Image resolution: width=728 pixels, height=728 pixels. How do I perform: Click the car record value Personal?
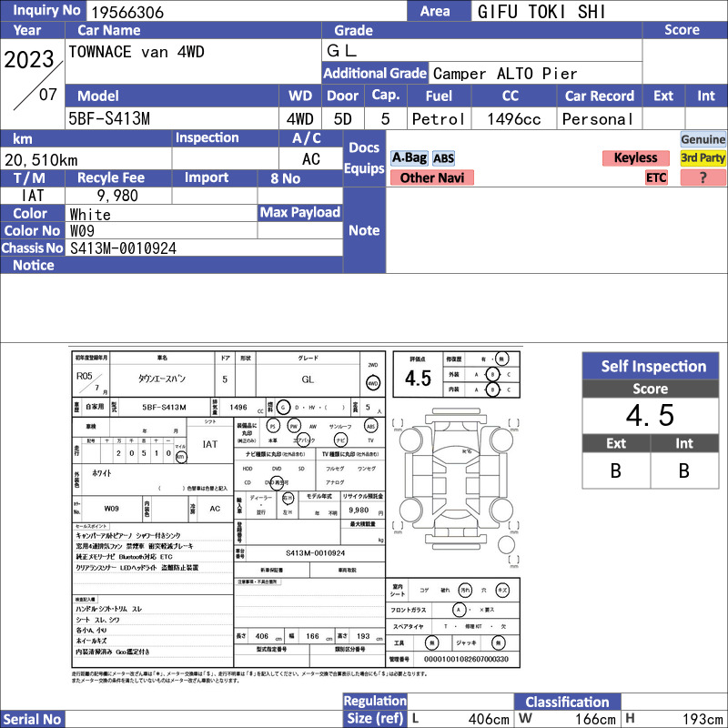(x=598, y=119)
